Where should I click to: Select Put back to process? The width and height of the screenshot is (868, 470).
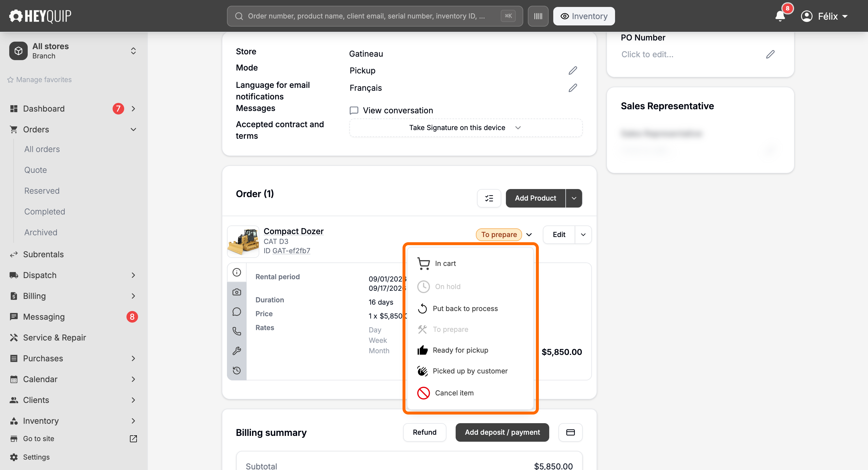coord(470,309)
